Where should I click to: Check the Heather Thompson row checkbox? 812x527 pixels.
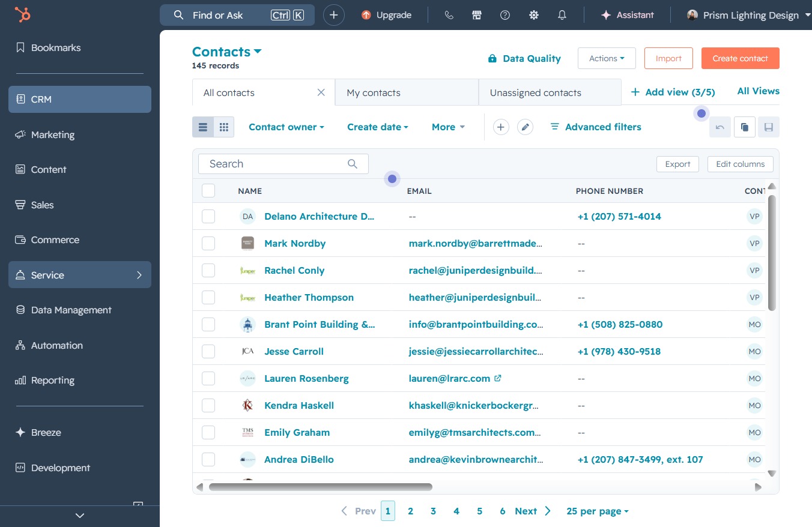(x=208, y=297)
